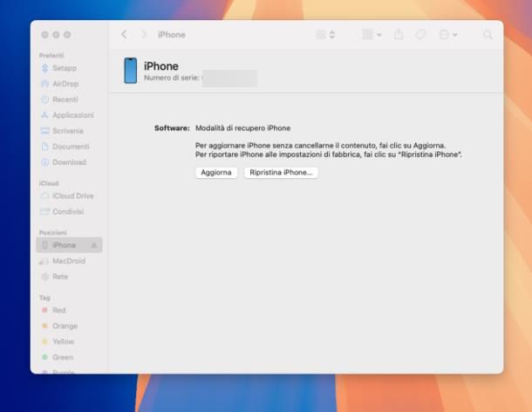Click the Rete globe icon
Image resolution: width=532 pixels, height=412 pixels.
[44, 277]
